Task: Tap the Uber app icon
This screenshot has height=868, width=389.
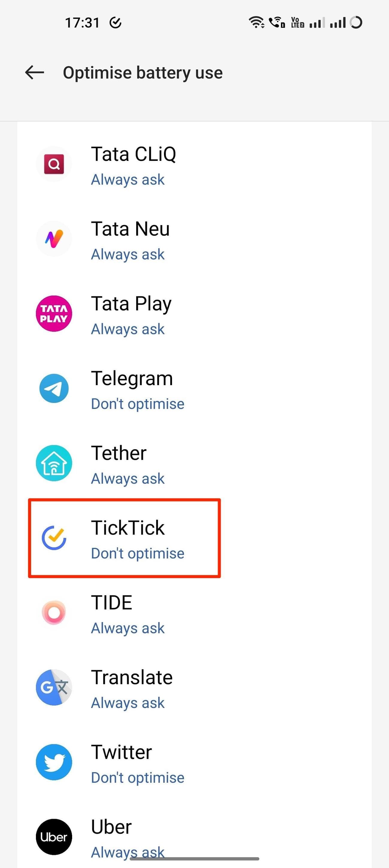Action: pos(54,837)
